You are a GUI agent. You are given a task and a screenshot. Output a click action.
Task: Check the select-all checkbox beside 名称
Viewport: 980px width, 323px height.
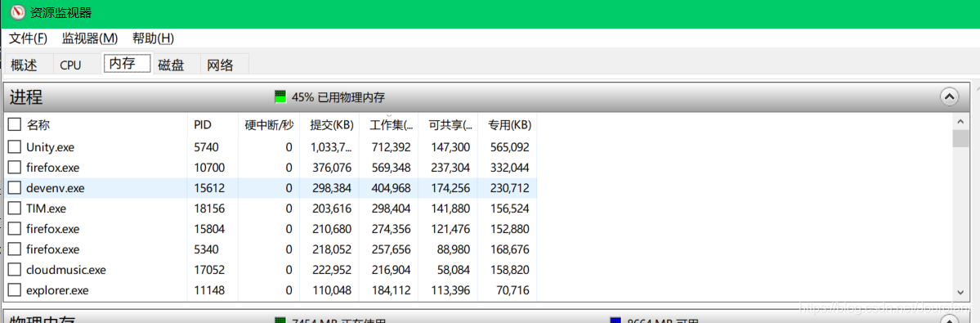pos(15,125)
